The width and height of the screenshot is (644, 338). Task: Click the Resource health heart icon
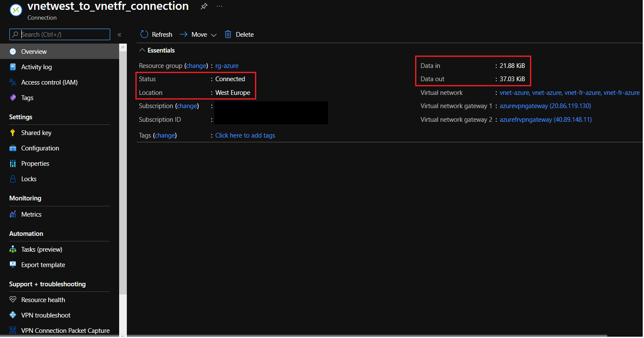click(13, 300)
